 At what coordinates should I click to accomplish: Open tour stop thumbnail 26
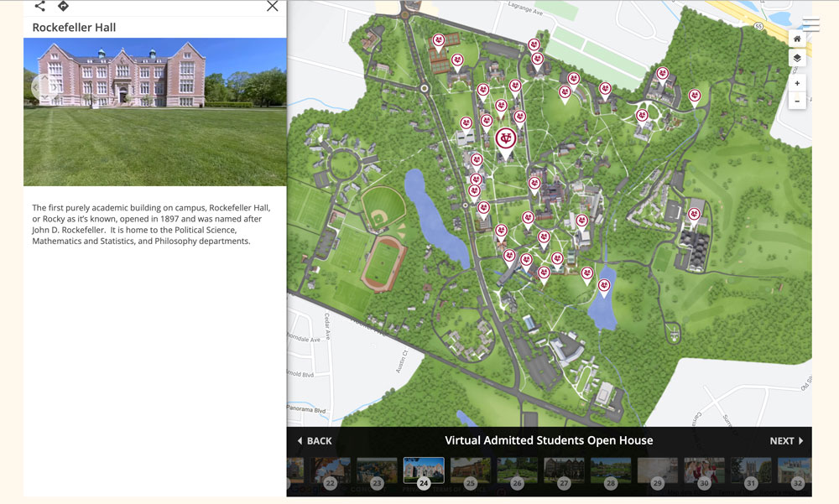point(517,470)
